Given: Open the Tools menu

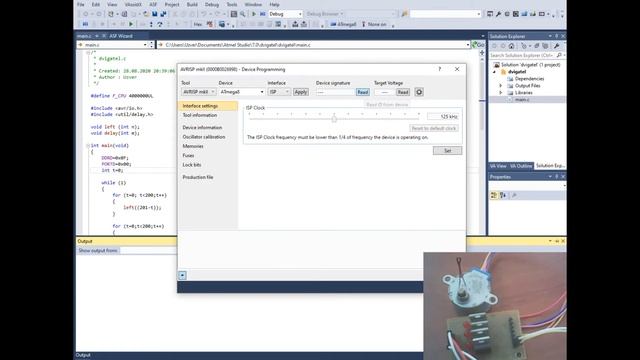Looking at the screenshot, I should point(232,4).
